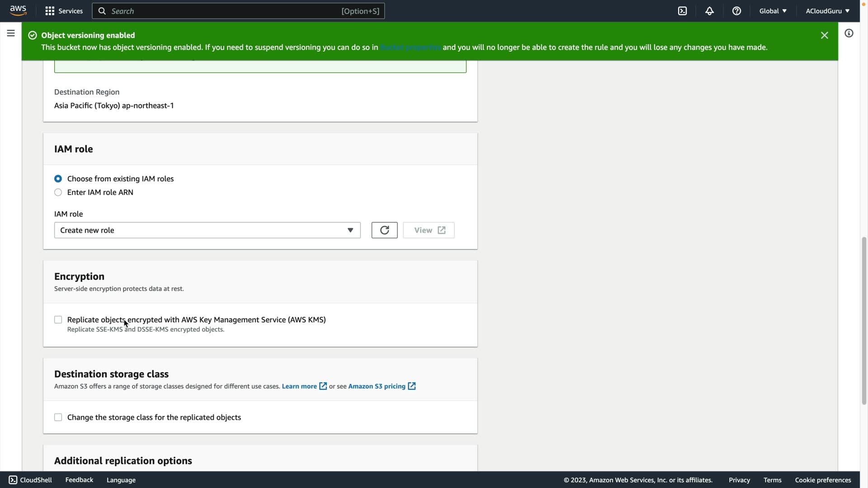Open Feedback in the footer bar
This screenshot has width=868, height=488.
click(79, 480)
